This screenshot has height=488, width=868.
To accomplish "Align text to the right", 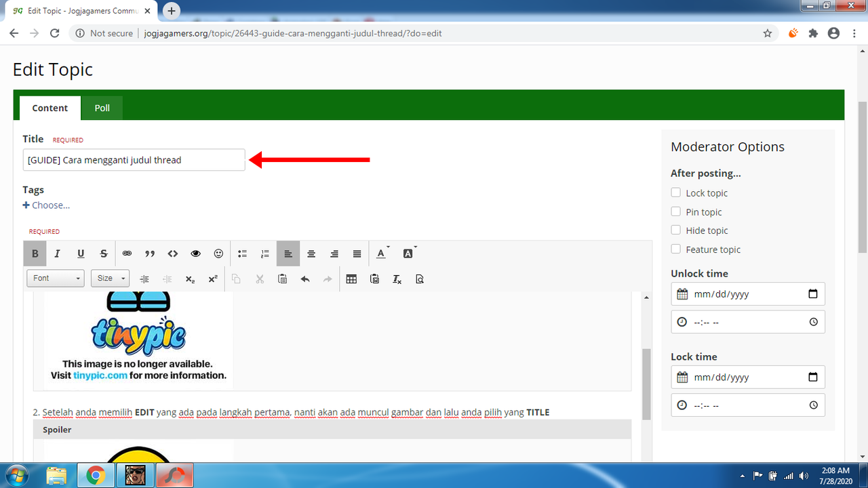I will point(334,253).
